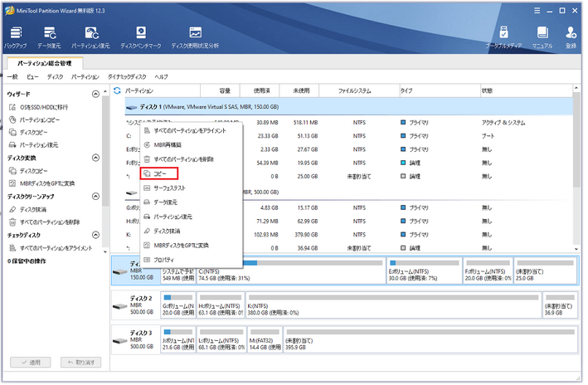
Task: Select MBRディスクをGPTに変換 in the sidebar
Action: click(x=42, y=184)
